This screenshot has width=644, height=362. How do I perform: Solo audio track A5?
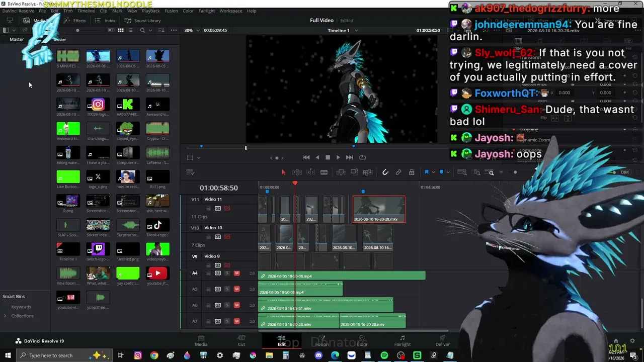pos(227,289)
